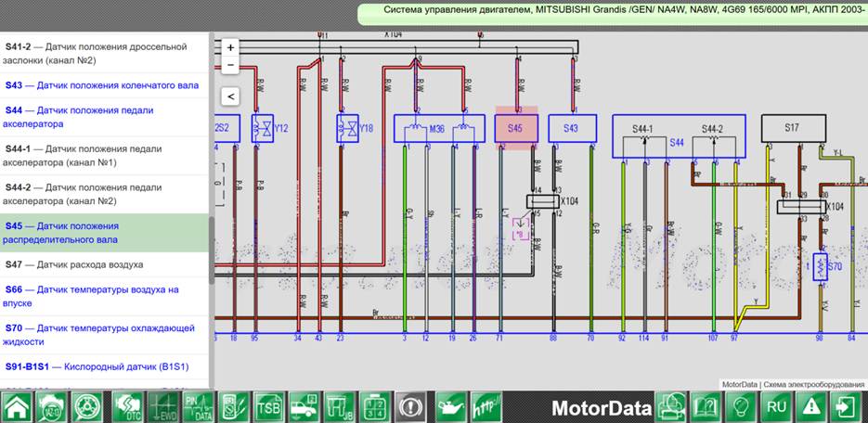Click S43 component box in diagram
This screenshot has height=423, width=868.
coord(573,128)
